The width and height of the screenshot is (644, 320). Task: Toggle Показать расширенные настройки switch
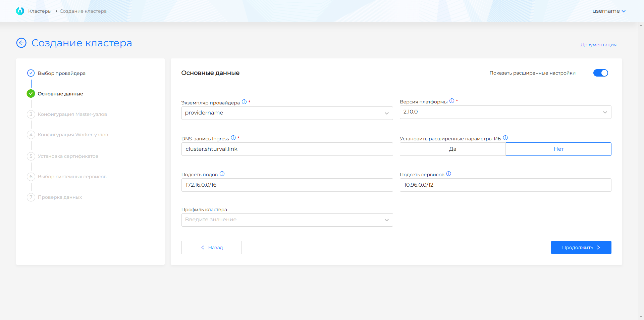pyautogui.click(x=600, y=73)
